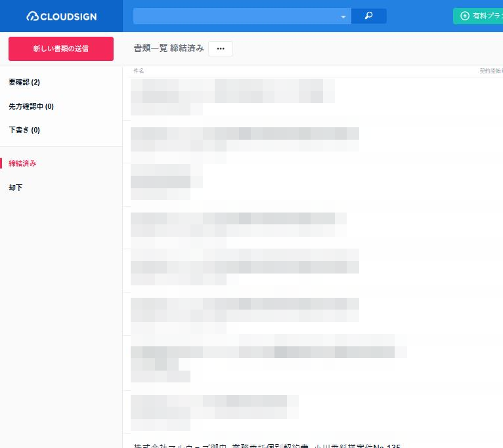Open the search box dropdown arrow
This screenshot has height=448, width=503.
click(x=343, y=16)
